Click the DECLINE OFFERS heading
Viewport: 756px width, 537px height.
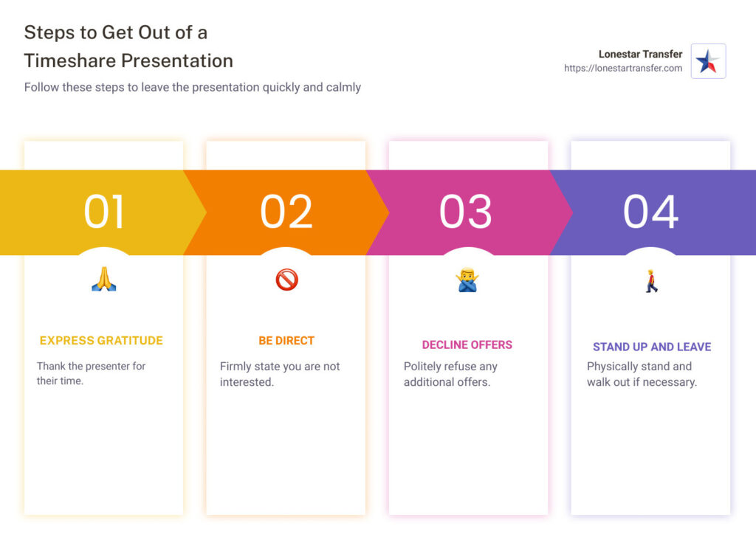[x=467, y=344]
